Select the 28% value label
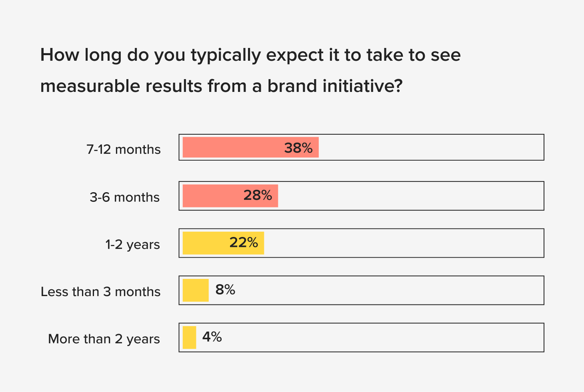584x392 pixels. (258, 195)
